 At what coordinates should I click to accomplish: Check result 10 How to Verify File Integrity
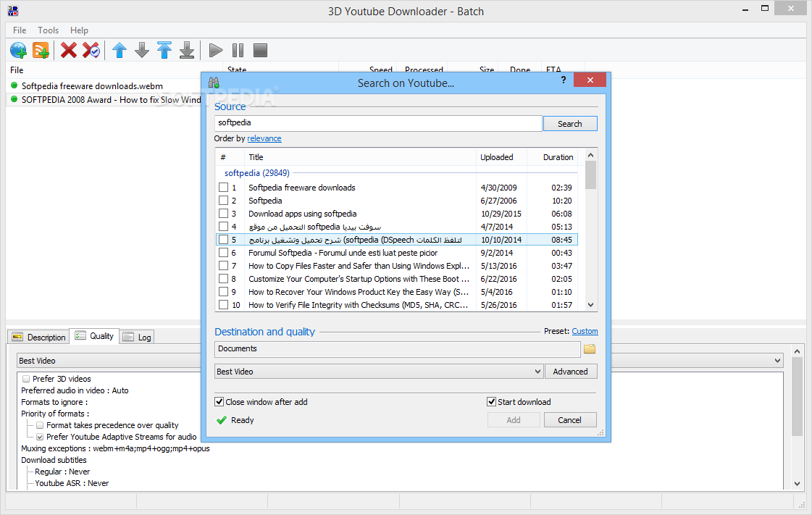tap(223, 305)
